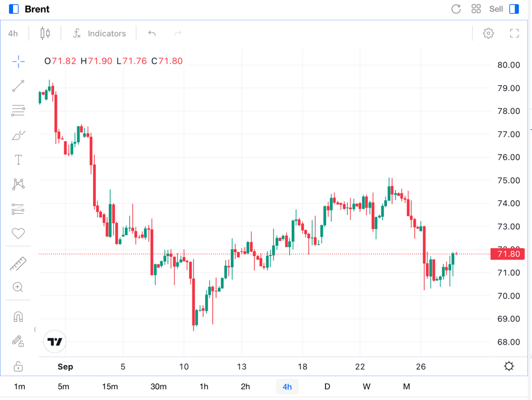Click the 71.80 current price label
Viewport: 532px width, 400px height.
(508, 254)
